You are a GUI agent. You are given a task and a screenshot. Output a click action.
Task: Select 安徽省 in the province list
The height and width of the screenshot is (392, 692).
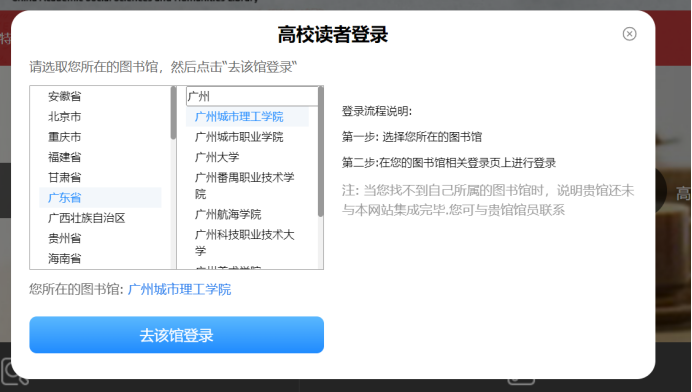(100, 96)
